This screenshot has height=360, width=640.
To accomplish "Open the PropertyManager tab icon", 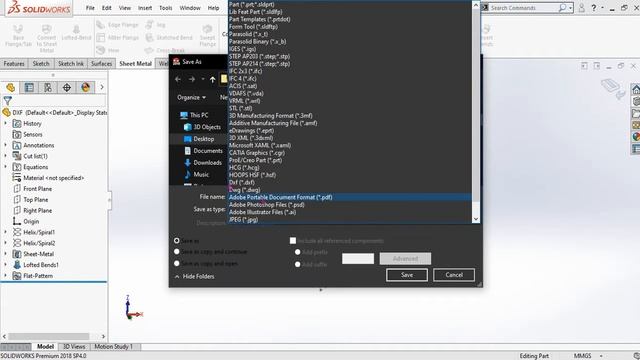I will (x=29, y=87).
